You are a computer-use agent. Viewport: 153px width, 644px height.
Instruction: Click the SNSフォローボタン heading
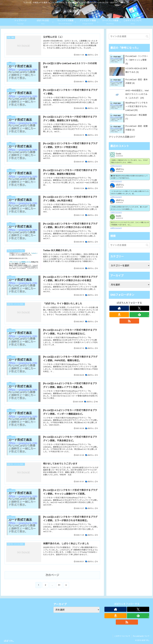click(129, 295)
